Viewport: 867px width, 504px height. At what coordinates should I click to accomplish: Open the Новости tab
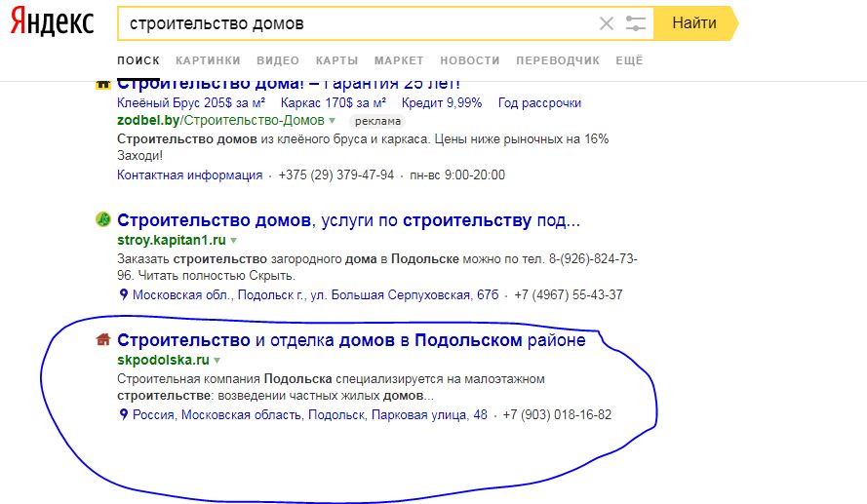(x=470, y=60)
